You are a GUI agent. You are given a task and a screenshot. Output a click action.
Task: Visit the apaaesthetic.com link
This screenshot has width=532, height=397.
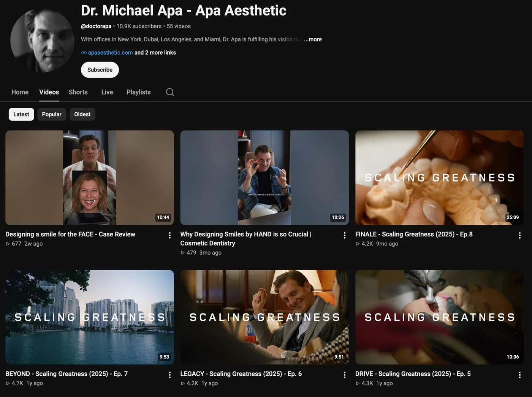click(x=110, y=53)
